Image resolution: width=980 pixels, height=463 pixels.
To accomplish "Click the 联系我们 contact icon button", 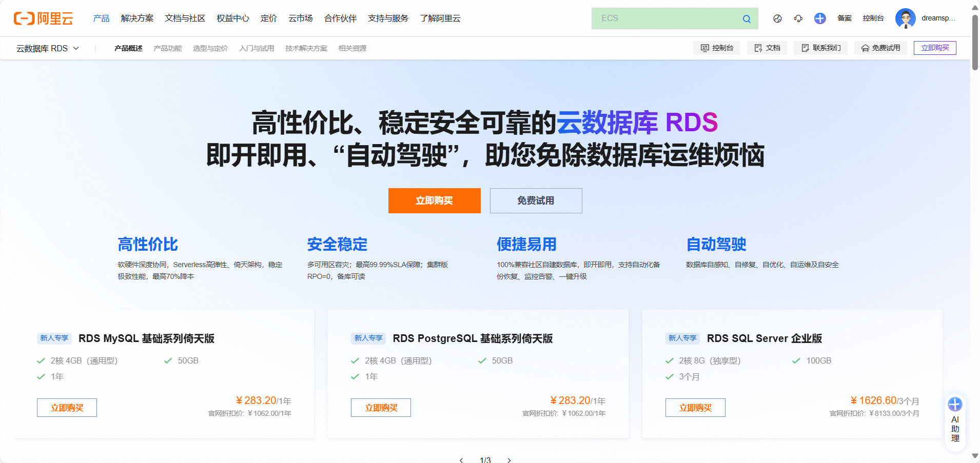I will tap(820, 48).
